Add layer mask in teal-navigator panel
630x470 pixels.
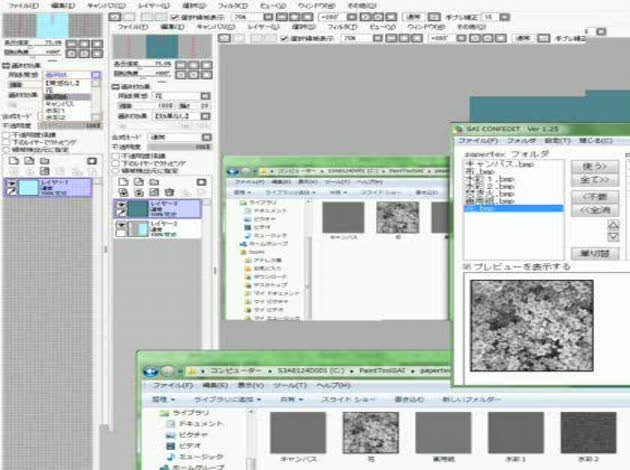(x=201, y=182)
